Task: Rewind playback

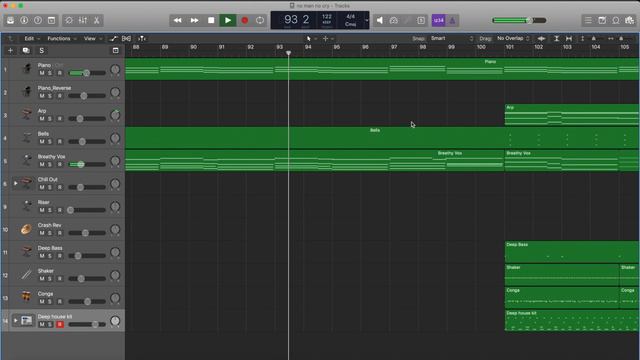Action: point(178,20)
